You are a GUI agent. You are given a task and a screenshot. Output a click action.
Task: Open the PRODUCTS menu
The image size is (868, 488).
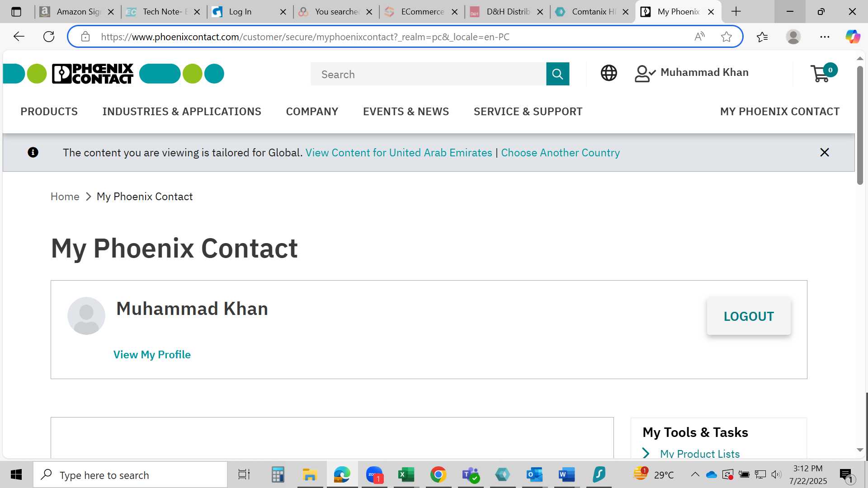(x=49, y=112)
